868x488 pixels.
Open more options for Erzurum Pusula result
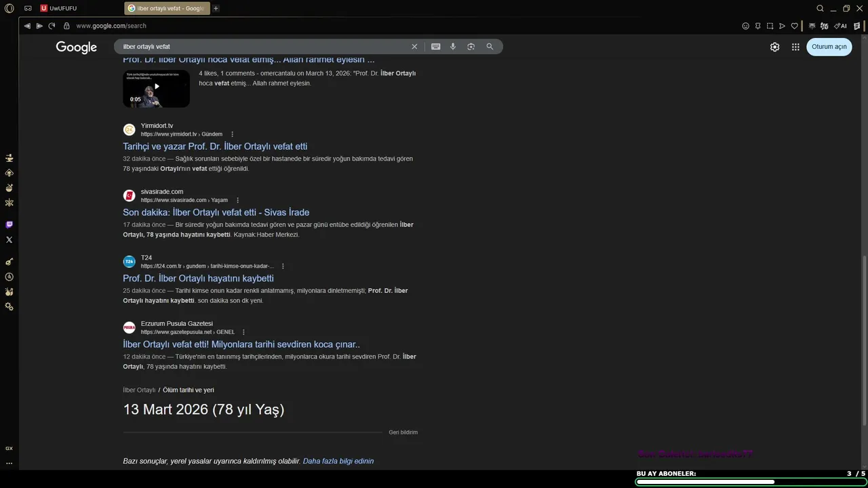[x=243, y=332]
